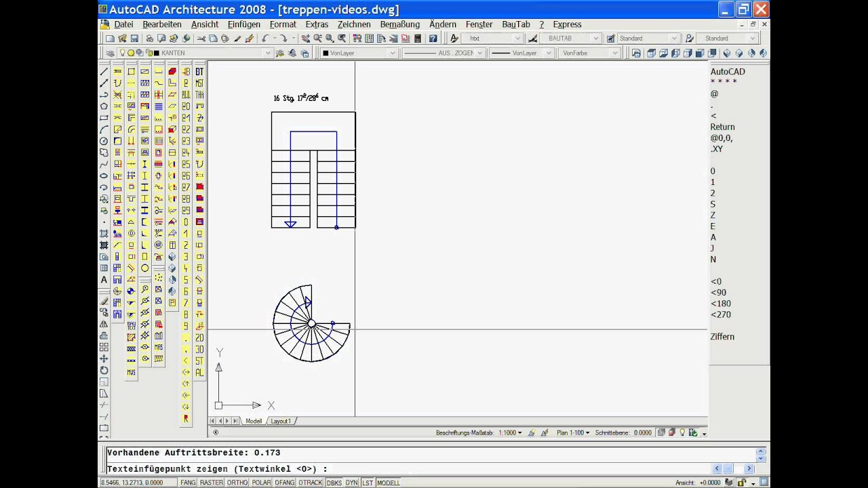Screen dimensions: 868x488
Task: Toggle ORTHO mode in status bar
Action: tap(237, 483)
